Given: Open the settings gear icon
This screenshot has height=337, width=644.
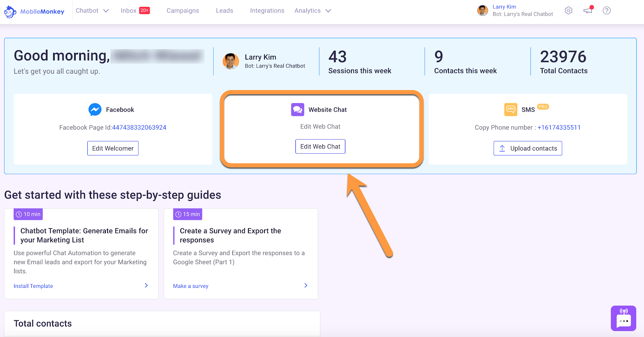Looking at the screenshot, I should pos(568,10).
